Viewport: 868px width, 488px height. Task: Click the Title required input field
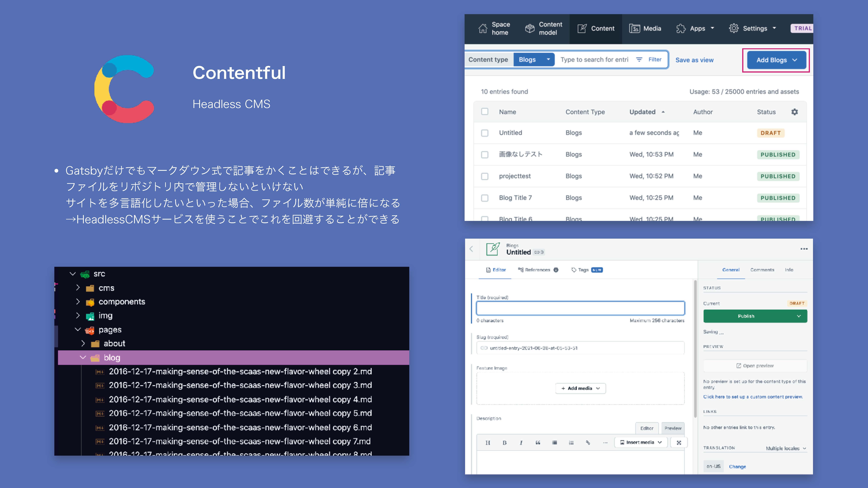(x=580, y=308)
